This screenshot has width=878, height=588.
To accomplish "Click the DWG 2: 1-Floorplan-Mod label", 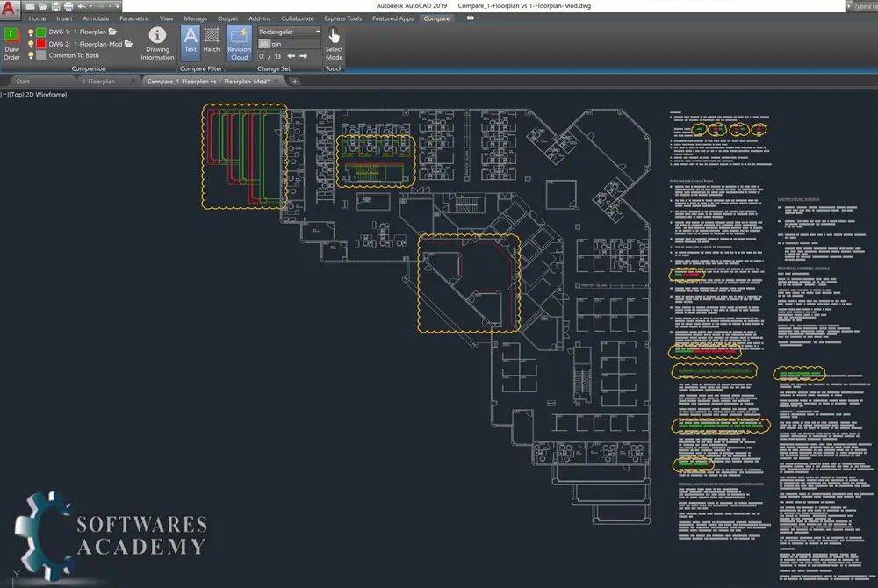I will tap(85, 44).
